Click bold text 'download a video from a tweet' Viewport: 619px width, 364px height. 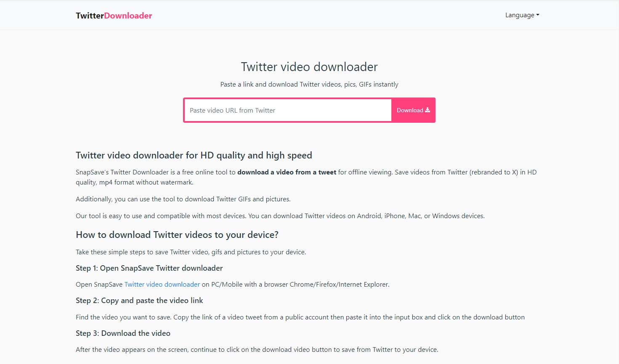(287, 172)
